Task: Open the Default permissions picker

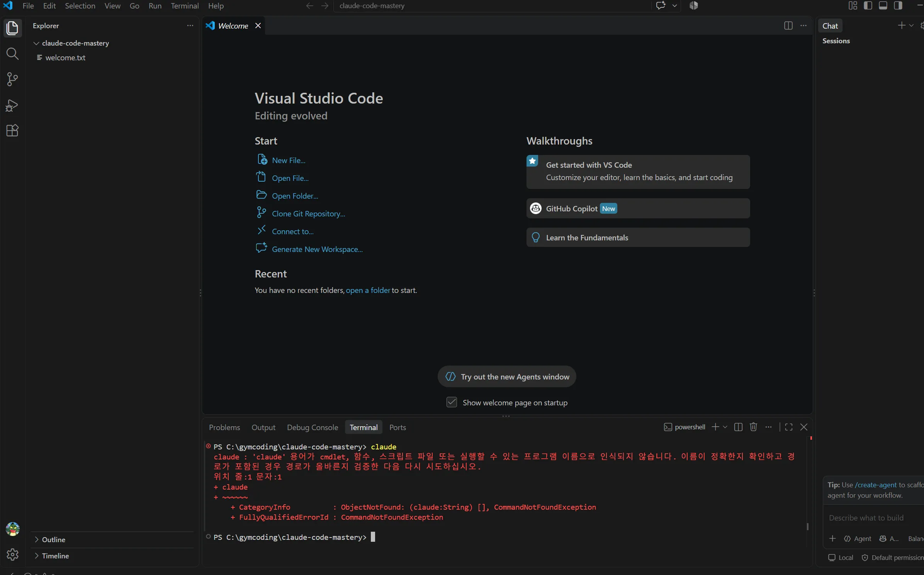Action: (x=892, y=558)
